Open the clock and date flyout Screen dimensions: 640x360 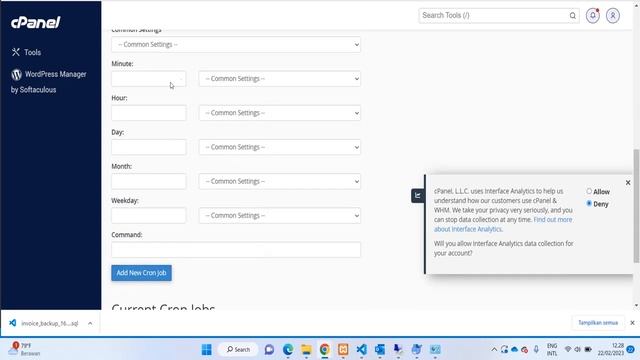tap(611, 349)
